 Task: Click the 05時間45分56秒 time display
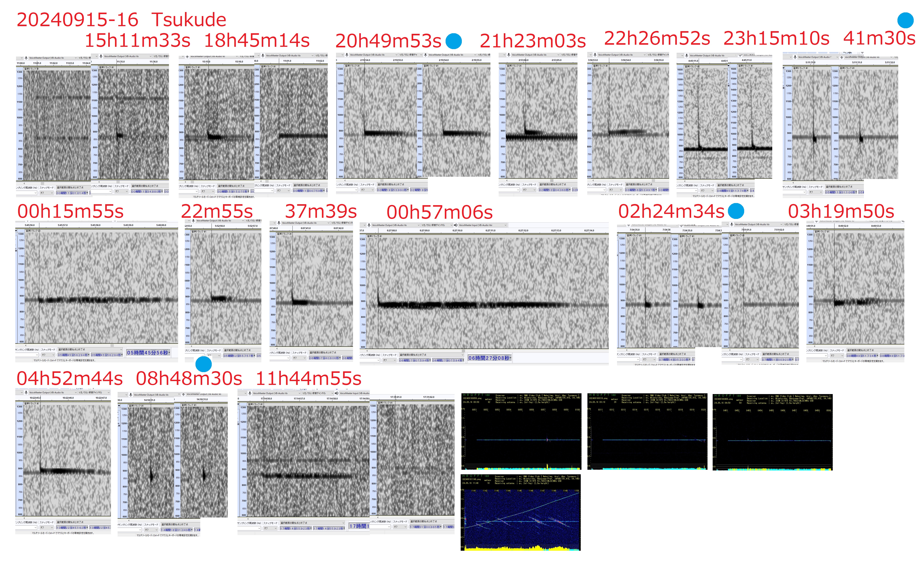(148, 353)
